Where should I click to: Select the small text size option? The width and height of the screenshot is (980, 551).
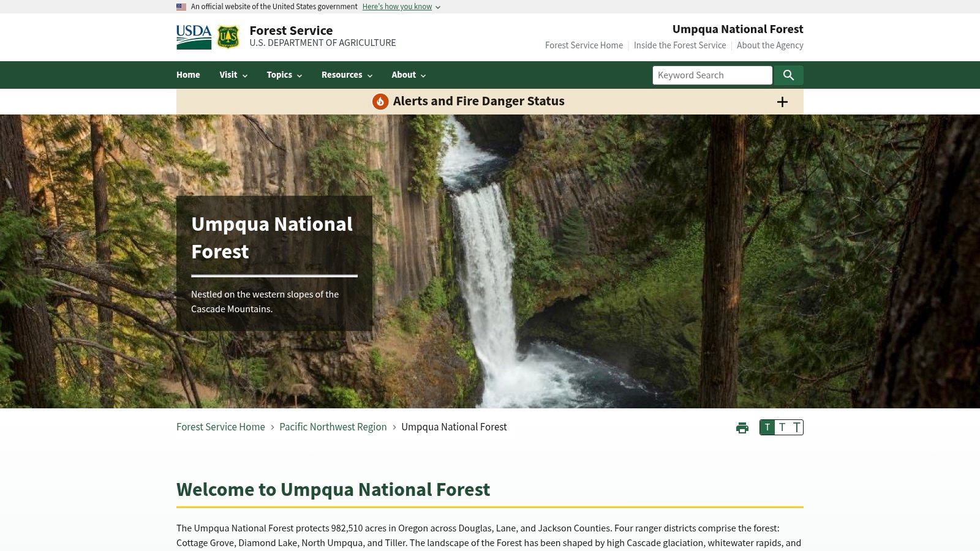(767, 427)
